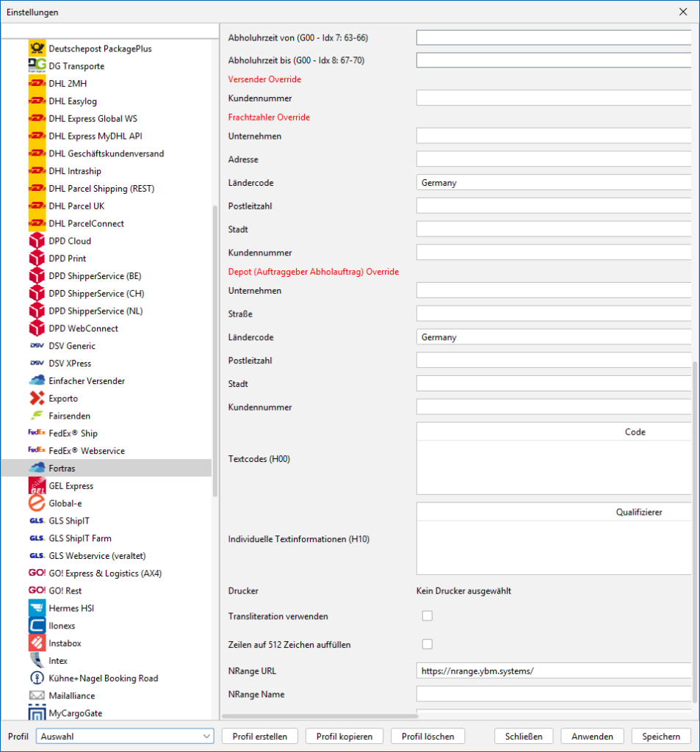Click the DPD ShipperService (CH) icon
Viewport: 700px width, 752px height.
pos(37,294)
